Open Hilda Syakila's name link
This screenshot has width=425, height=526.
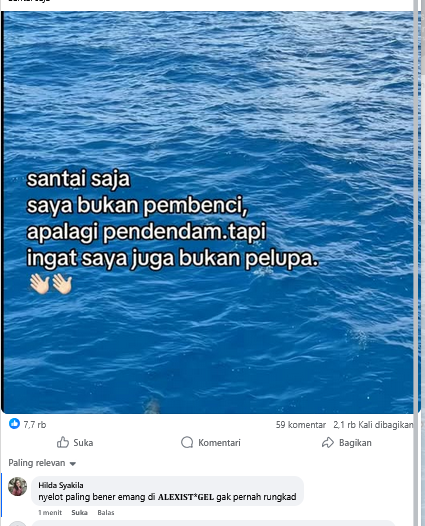click(61, 485)
